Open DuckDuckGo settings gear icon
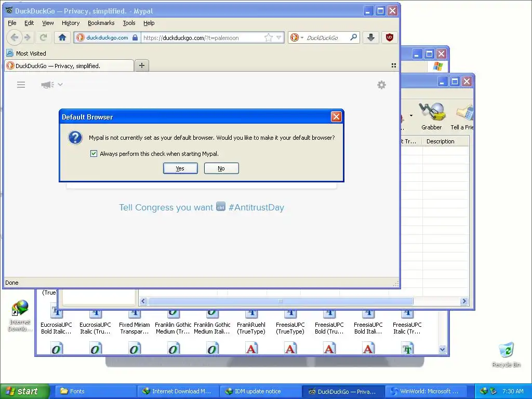532x399 pixels. coord(381,85)
